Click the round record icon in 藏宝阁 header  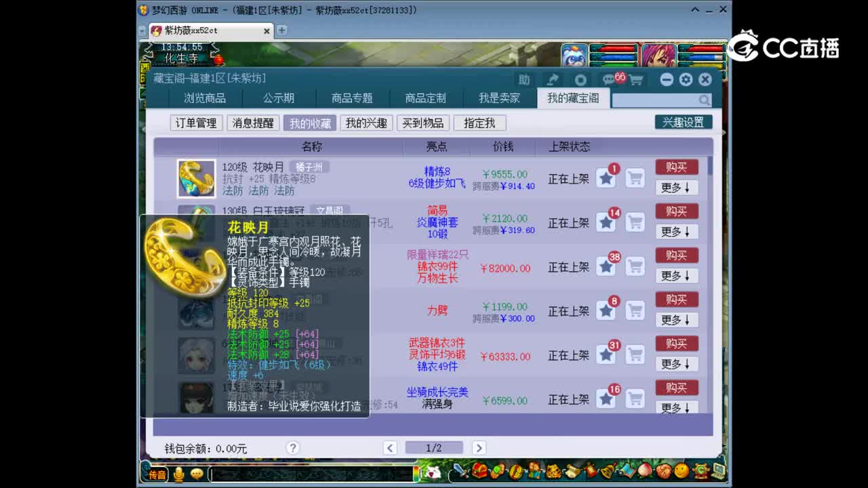[580, 79]
